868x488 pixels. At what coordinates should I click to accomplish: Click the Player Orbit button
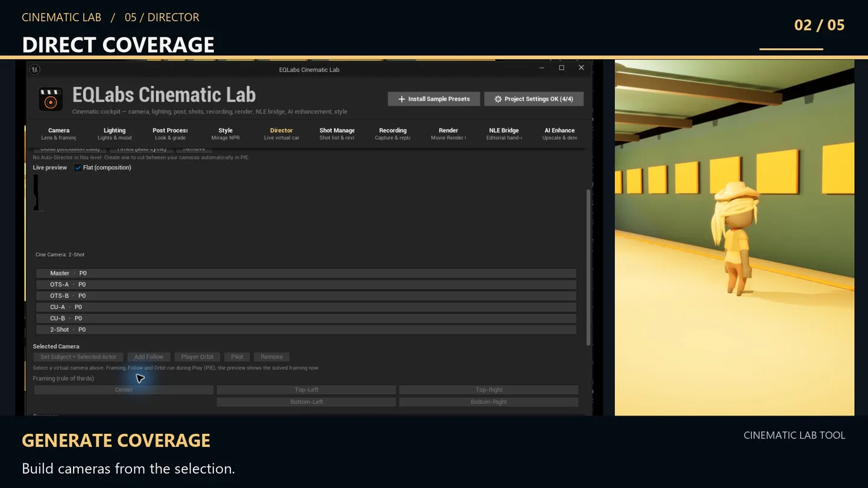[x=197, y=357]
